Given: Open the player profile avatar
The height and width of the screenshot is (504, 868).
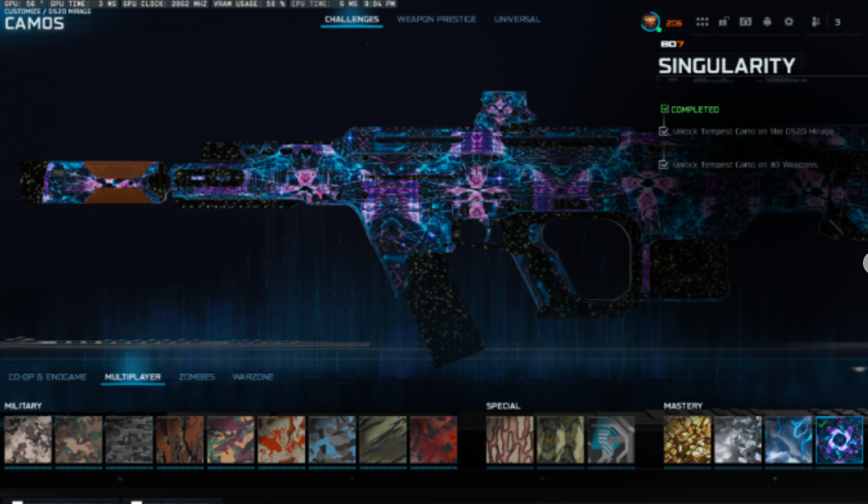Looking at the screenshot, I should coord(650,22).
